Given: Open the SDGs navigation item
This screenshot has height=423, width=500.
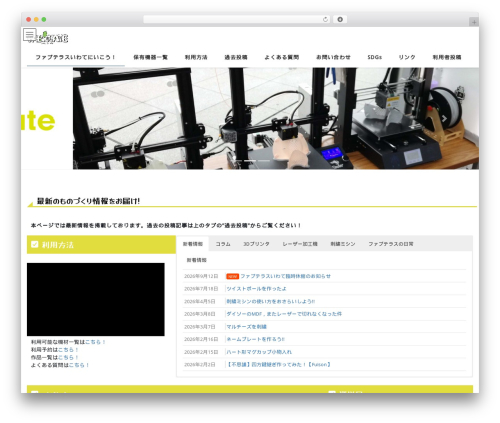Looking at the screenshot, I should tap(375, 57).
